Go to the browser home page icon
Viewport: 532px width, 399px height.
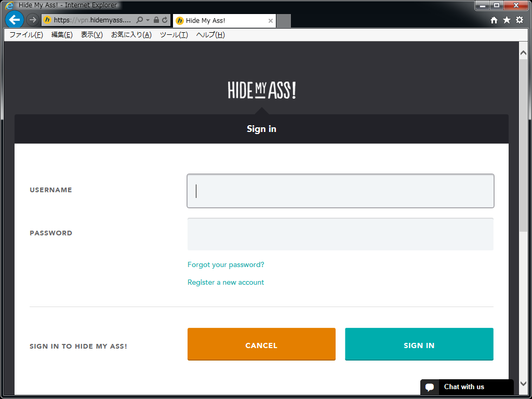[494, 20]
